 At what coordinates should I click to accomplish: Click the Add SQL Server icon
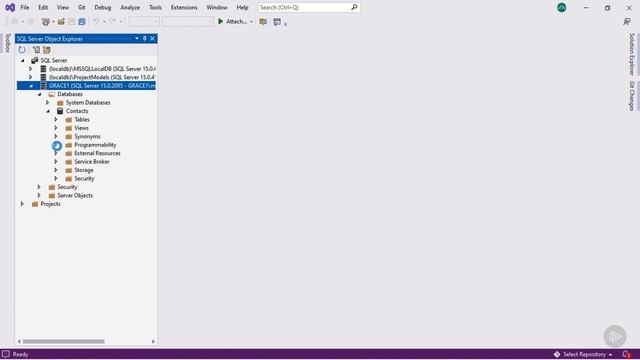click(36, 50)
